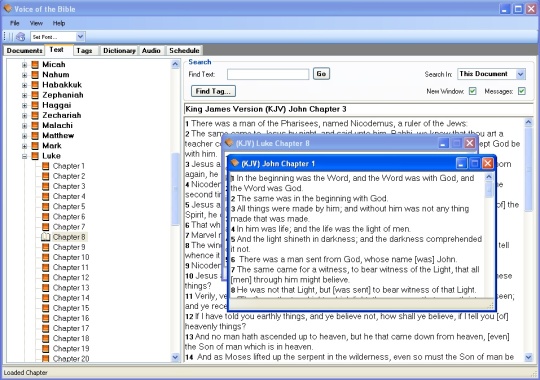Open the View menu

[x=36, y=23]
